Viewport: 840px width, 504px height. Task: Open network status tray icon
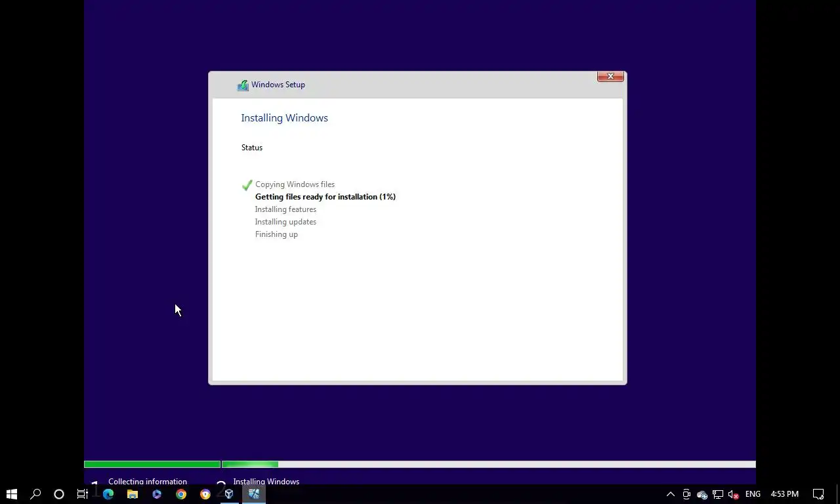(x=718, y=494)
